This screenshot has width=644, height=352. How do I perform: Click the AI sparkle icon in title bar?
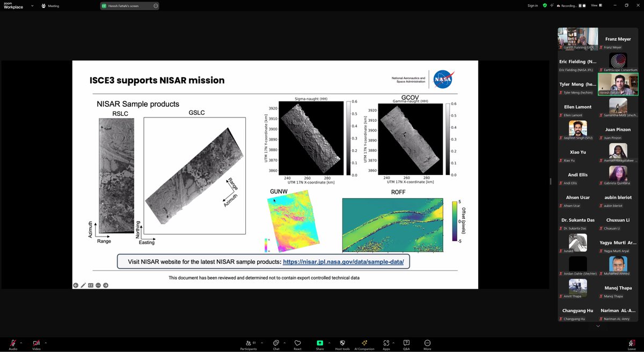point(552,5)
